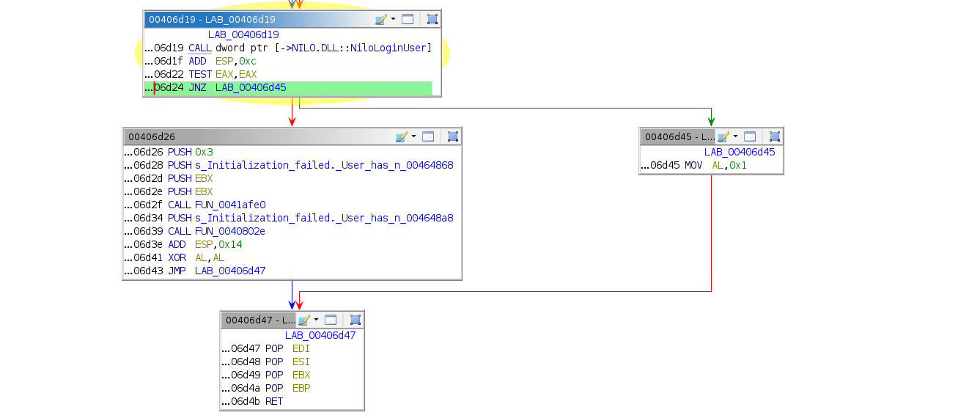The image size is (980, 418).
Task: Select the ADD ESP,0x14 instruction
Action: tap(292, 245)
